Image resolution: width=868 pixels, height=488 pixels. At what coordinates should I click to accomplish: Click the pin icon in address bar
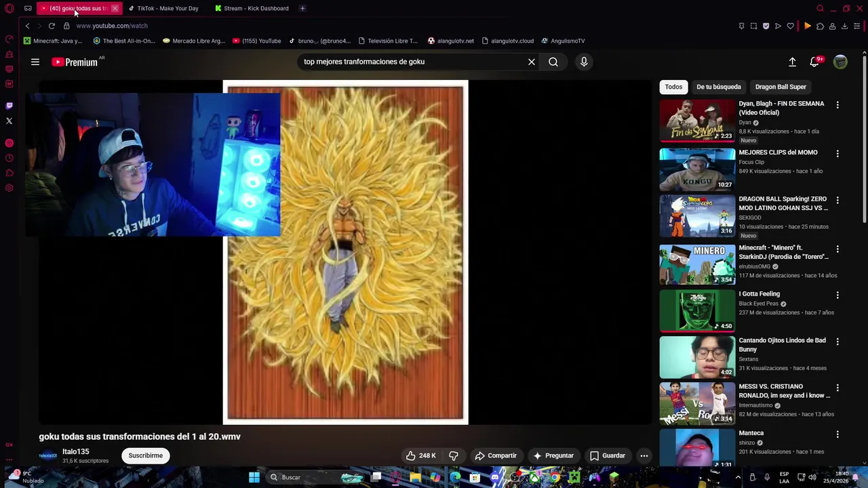[x=741, y=26]
